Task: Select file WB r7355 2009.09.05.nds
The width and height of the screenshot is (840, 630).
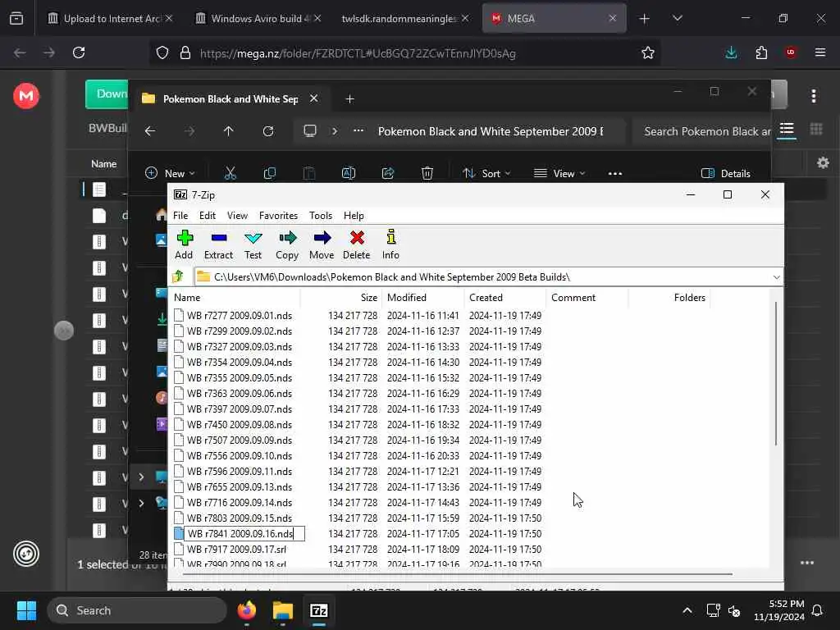Action: (x=240, y=377)
